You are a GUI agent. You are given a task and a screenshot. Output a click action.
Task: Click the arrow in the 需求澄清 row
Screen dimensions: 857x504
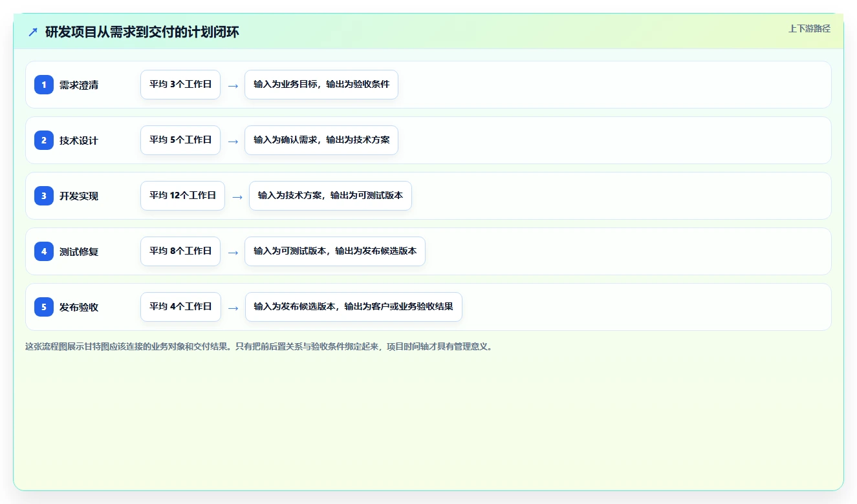(233, 85)
